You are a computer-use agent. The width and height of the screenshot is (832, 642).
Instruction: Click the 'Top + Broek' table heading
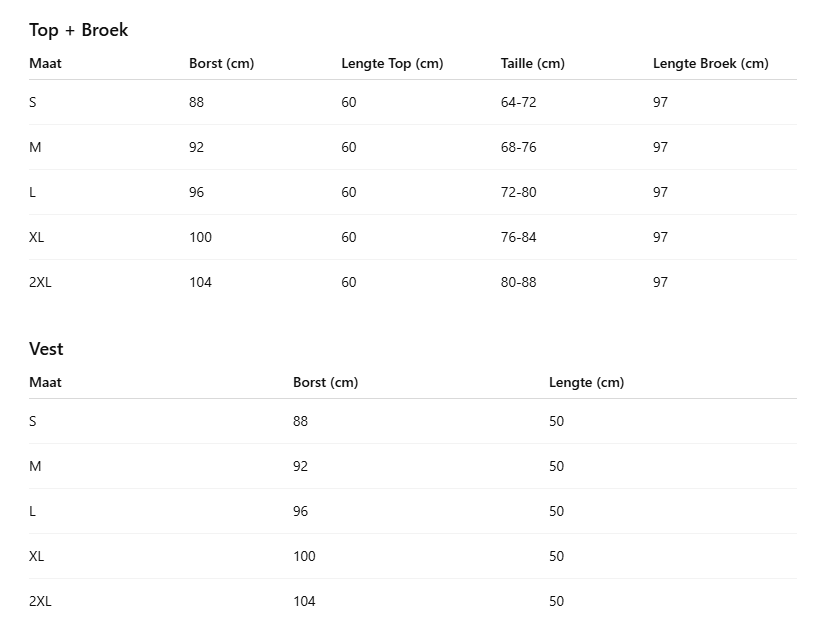point(78,30)
